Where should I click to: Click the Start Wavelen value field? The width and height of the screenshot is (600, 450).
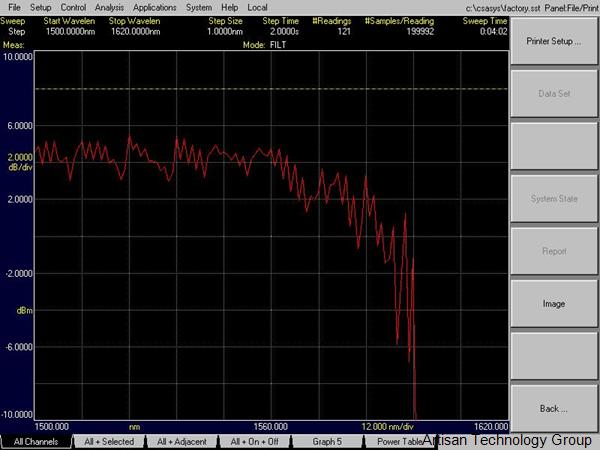pyautogui.click(x=73, y=31)
